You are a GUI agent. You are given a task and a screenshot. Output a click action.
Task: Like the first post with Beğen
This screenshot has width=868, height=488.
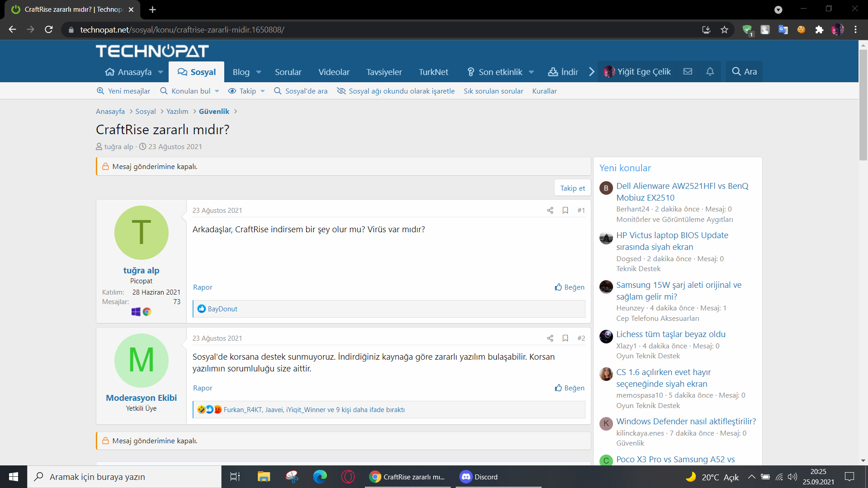[570, 287]
